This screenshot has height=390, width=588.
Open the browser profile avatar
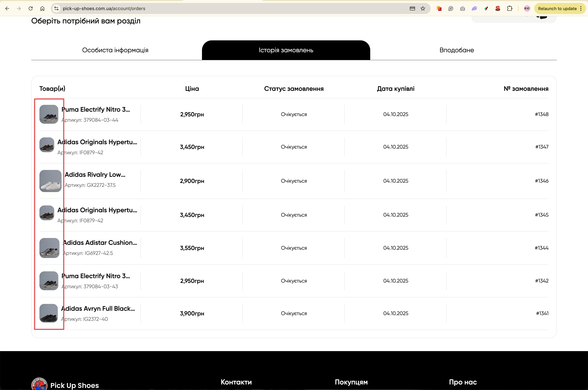[527, 8]
